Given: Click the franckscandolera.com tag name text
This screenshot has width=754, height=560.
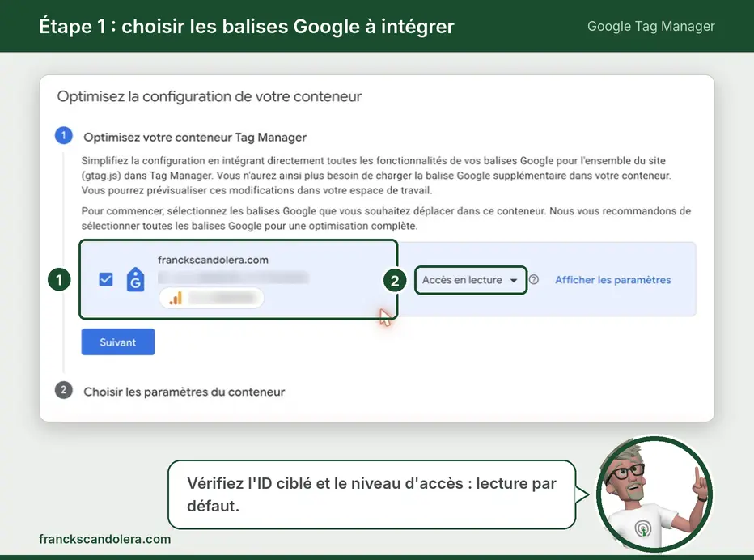Looking at the screenshot, I should coord(213,260).
